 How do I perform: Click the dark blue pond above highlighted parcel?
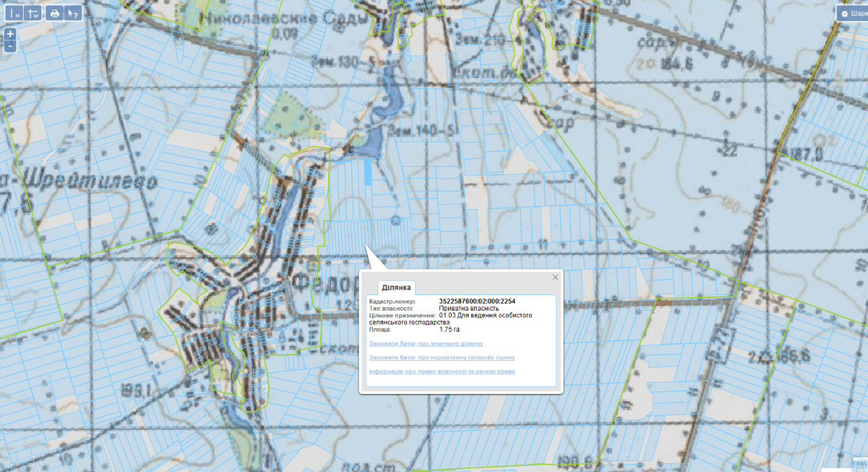[373, 140]
